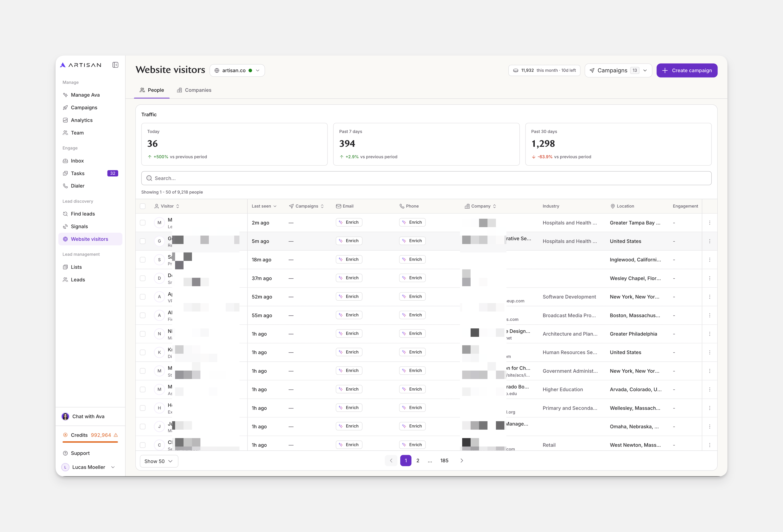This screenshot has height=532, width=783.
Task: Collapse the sidebar panel icon
Action: pos(115,65)
